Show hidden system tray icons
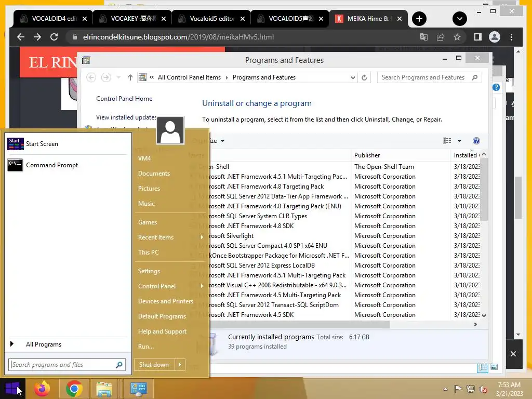 (445, 389)
